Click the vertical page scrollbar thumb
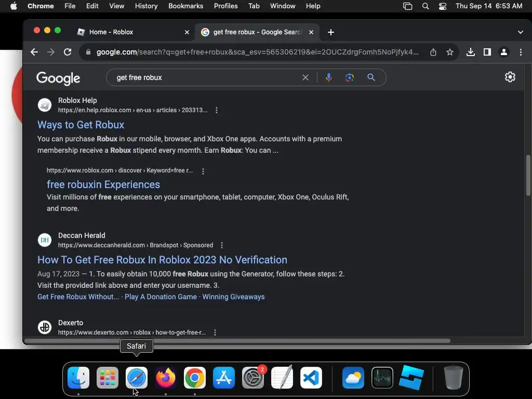 click(528, 176)
